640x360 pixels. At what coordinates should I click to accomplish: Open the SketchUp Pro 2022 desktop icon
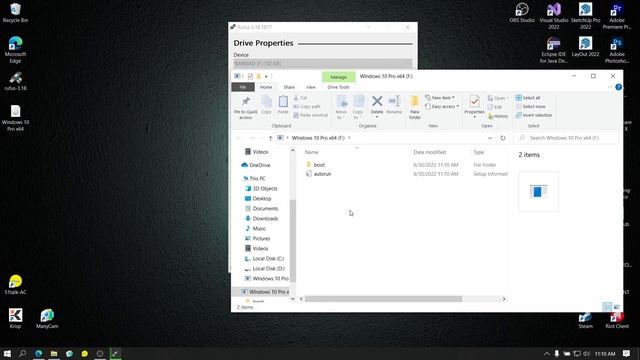tap(585, 16)
